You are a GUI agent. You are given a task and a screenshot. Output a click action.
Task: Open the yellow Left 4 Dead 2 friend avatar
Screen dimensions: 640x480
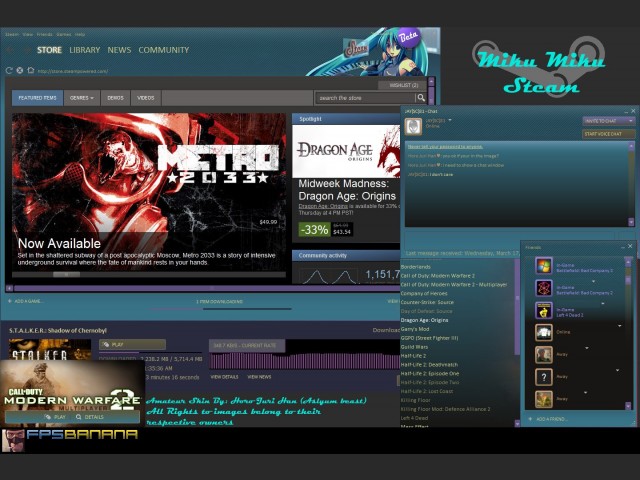point(544,311)
